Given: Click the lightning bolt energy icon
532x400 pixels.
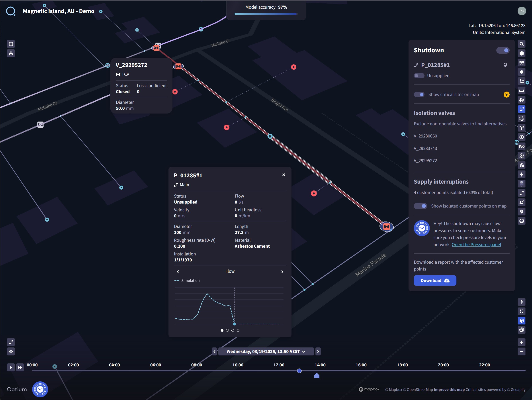Looking at the screenshot, I should pos(521,174).
